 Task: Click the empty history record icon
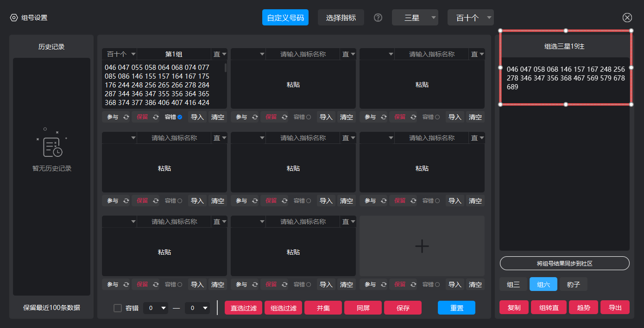click(x=51, y=146)
